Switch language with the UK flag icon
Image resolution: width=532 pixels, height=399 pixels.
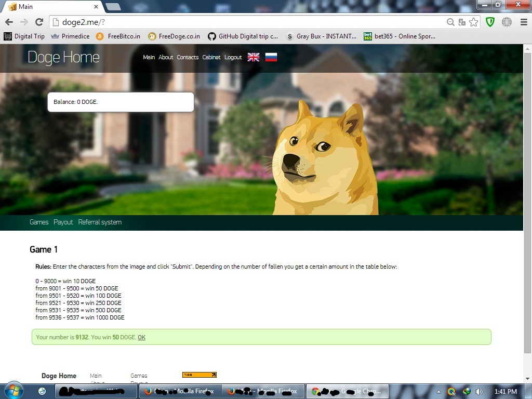(x=254, y=57)
